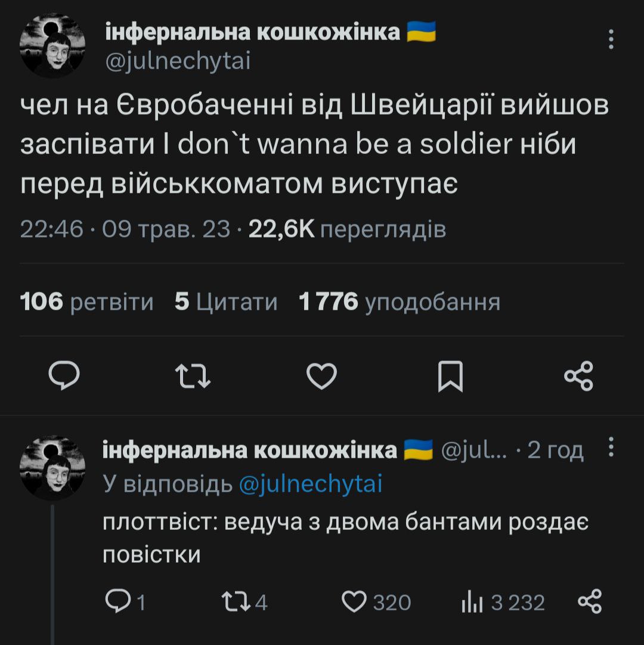View analytics showing 3 232 views
Image resolution: width=644 pixels, height=645 pixels.
coord(470,601)
